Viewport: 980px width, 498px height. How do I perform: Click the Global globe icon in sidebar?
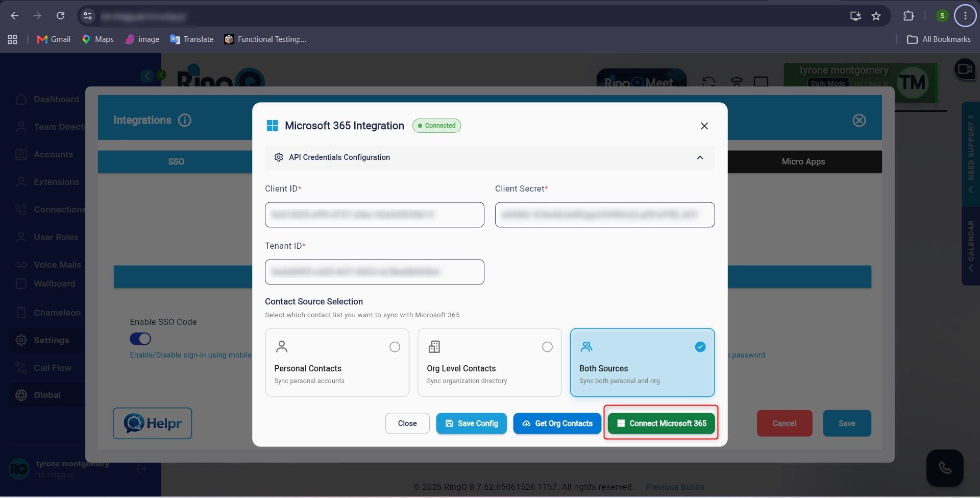pos(21,395)
